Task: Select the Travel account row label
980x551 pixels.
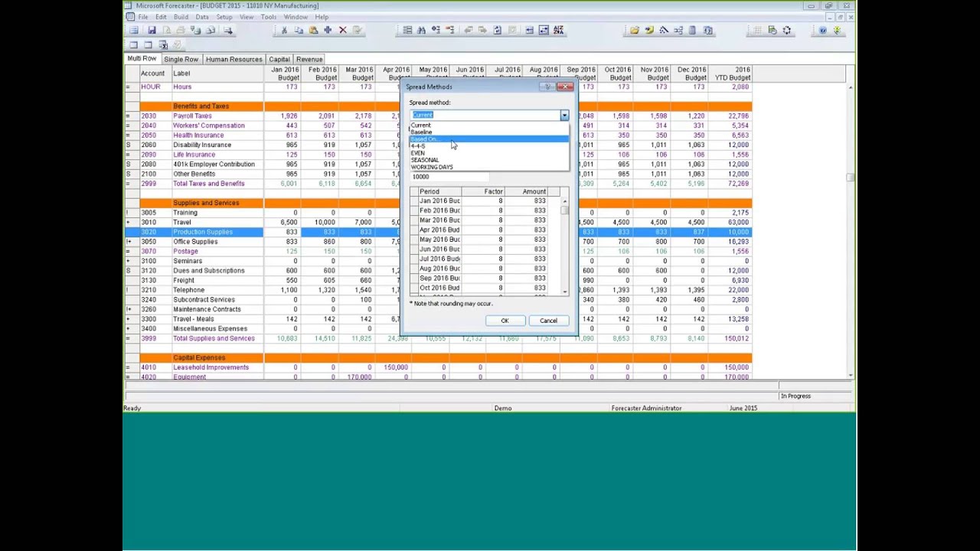Action: pyautogui.click(x=182, y=222)
